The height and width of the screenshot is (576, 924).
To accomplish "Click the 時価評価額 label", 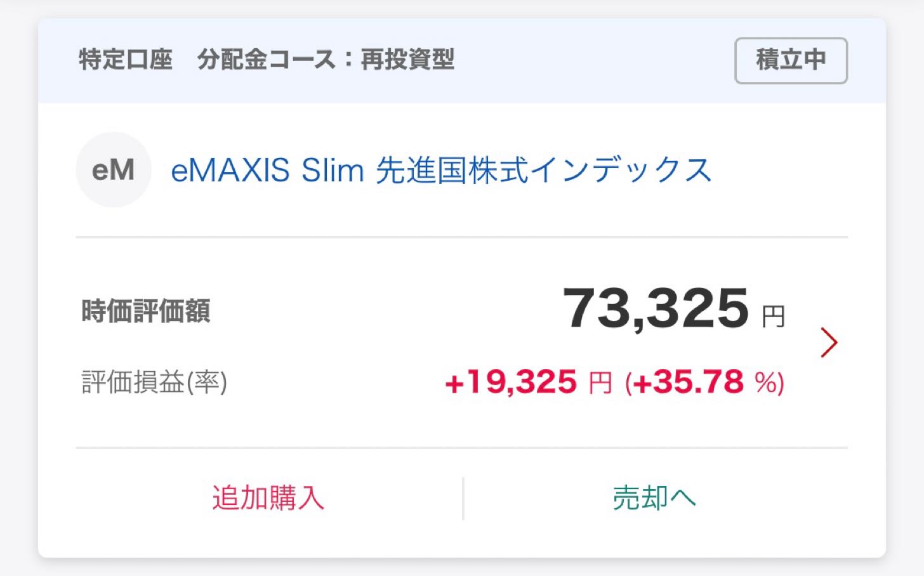I will [x=146, y=311].
